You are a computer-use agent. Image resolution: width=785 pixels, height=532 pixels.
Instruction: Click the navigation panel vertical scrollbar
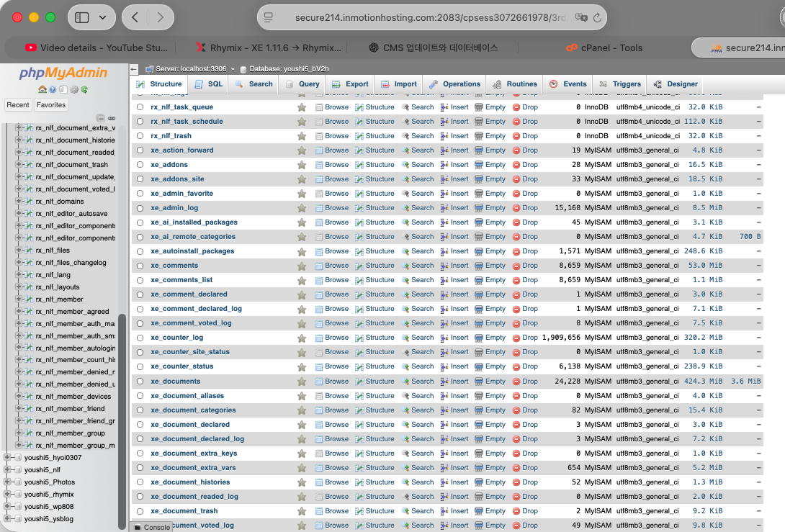click(x=122, y=420)
